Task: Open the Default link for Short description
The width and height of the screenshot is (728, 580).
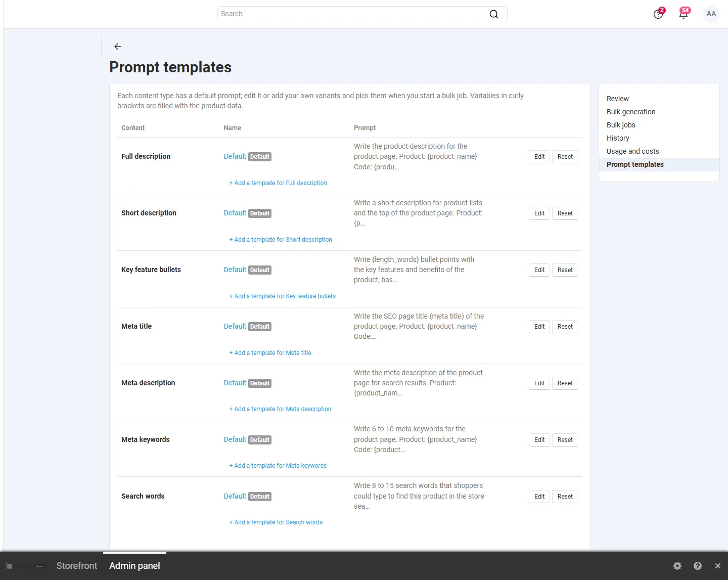Action: 235,213
